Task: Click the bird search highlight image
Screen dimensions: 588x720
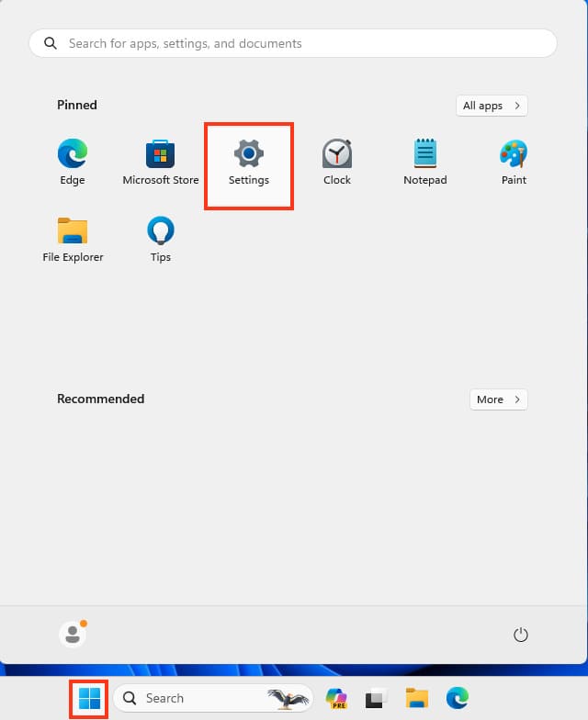Action: tap(288, 698)
